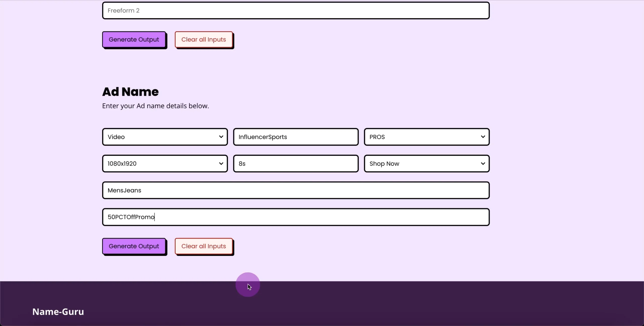The width and height of the screenshot is (644, 326).
Task: Click the upper Clear all Inputs button
Action: tap(204, 39)
